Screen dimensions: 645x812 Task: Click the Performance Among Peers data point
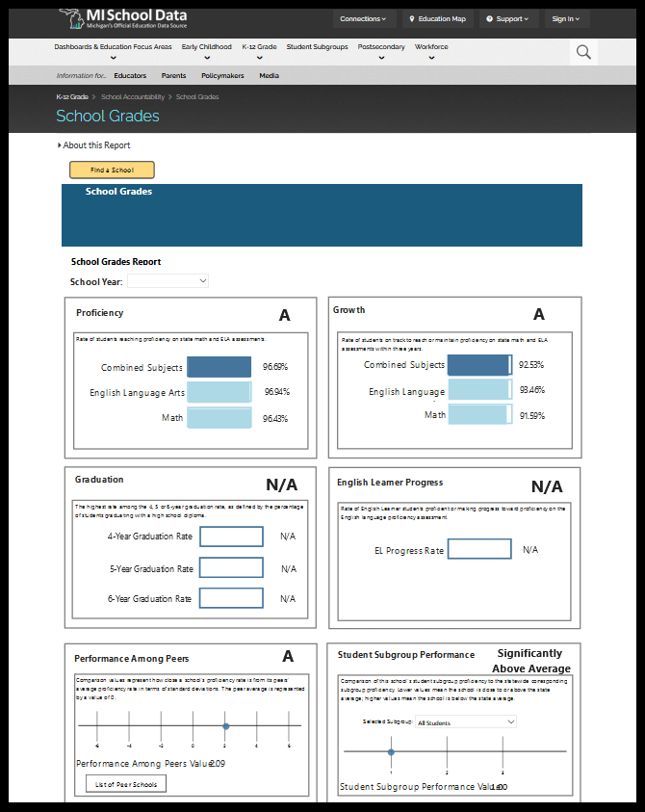pos(226,726)
